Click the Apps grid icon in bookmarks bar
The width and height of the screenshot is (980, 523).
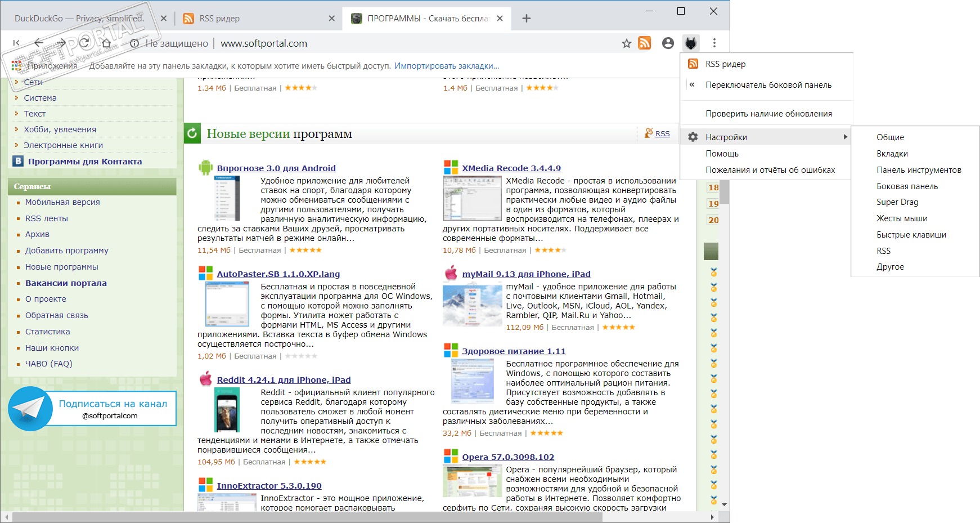(x=17, y=66)
